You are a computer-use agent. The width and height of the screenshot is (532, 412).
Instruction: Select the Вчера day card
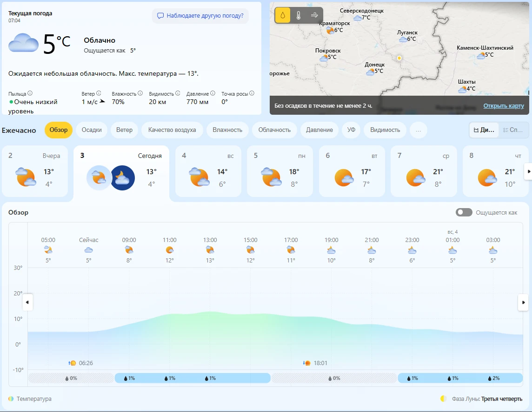click(35, 171)
